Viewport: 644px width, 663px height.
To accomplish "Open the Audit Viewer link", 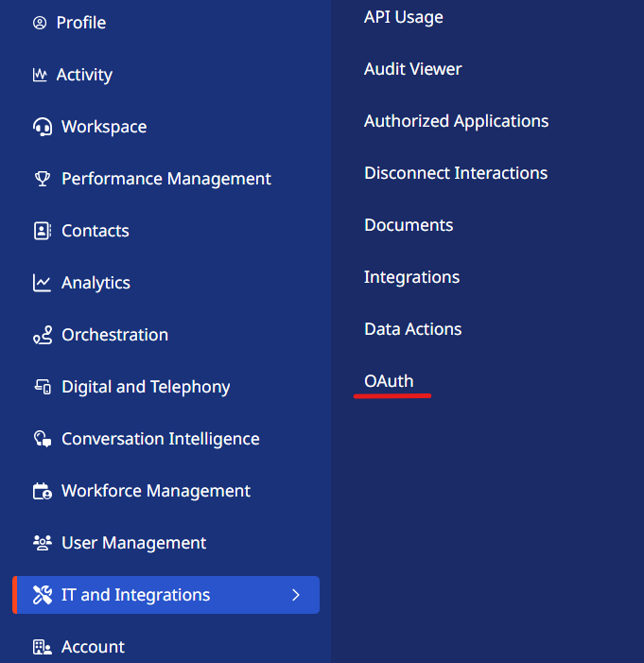I will tap(412, 69).
